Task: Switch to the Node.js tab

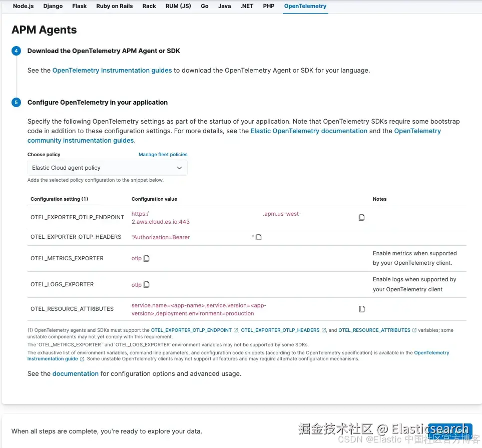Action: click(24, 6)
